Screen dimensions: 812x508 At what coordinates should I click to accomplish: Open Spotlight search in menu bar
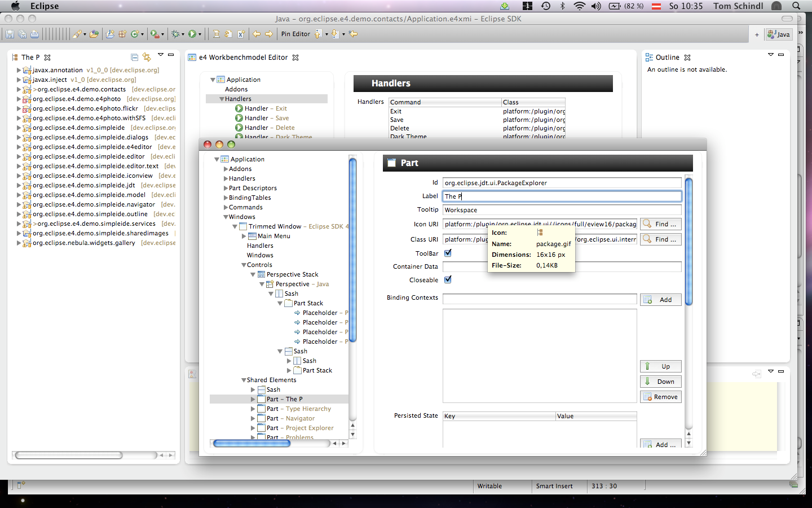click(x=796, y=6)
